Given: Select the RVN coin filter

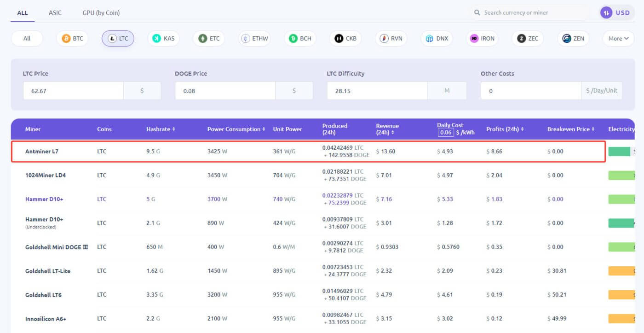Looking at the screenshot, I should pyautogui.click(x=391, y=39).
